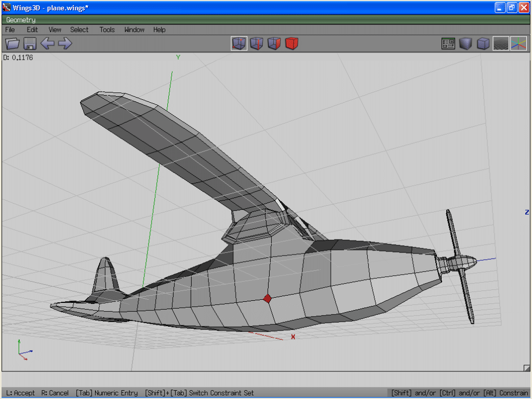Select Edge selection mode cube
This screenshot has width=532, height=399.
(257, 44)
